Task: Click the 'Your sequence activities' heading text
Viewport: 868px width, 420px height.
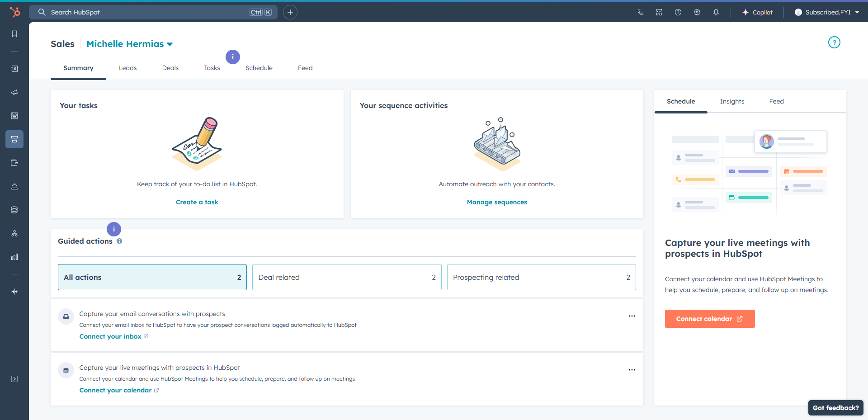Action: 404,105
